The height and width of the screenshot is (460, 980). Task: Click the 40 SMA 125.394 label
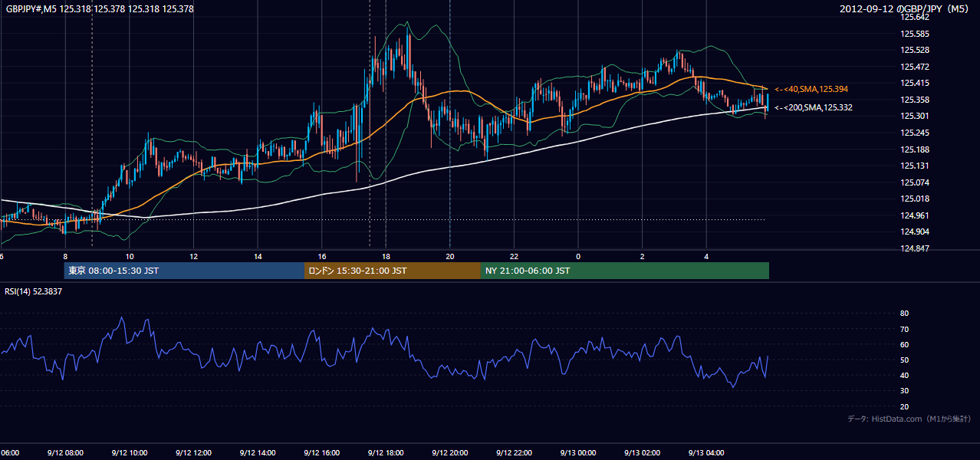point(811,89)
